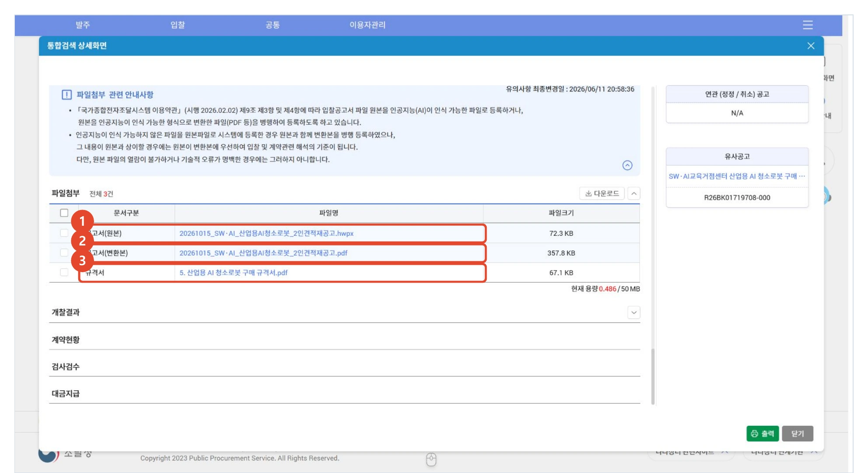Open the 5. 산업용 AI 청소로봇 구매 규격서.pdf link
This screenshot has height=473, width=868.
coord(234,273)
